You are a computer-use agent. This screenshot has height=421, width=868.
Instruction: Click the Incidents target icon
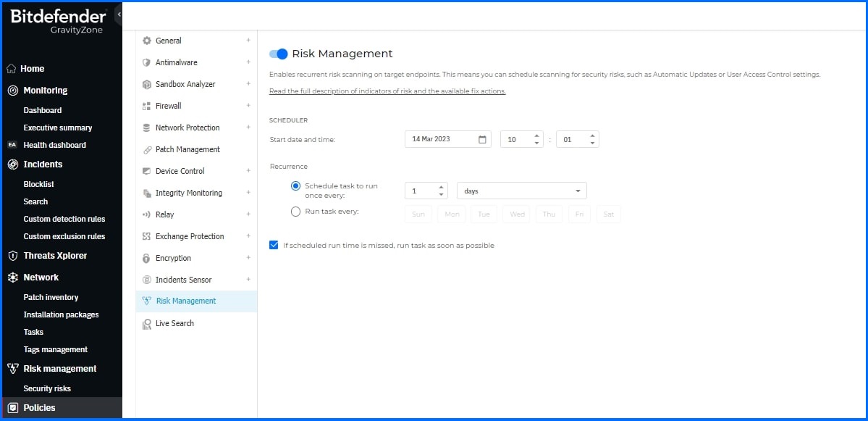click(13, 164)
